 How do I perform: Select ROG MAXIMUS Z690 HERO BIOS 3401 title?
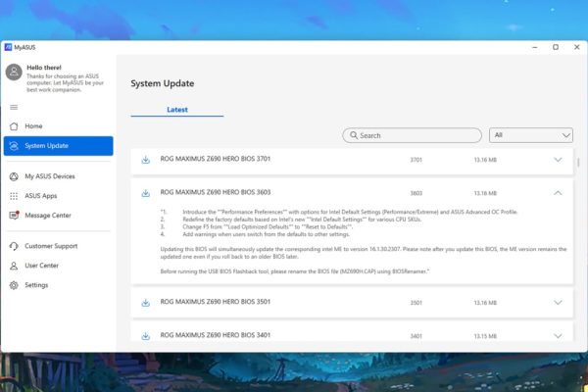216,335
